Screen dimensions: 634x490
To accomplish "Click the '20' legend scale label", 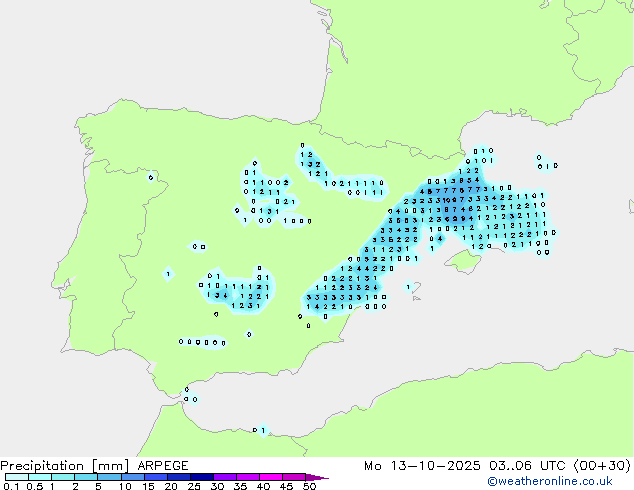I will coord(171,486).
